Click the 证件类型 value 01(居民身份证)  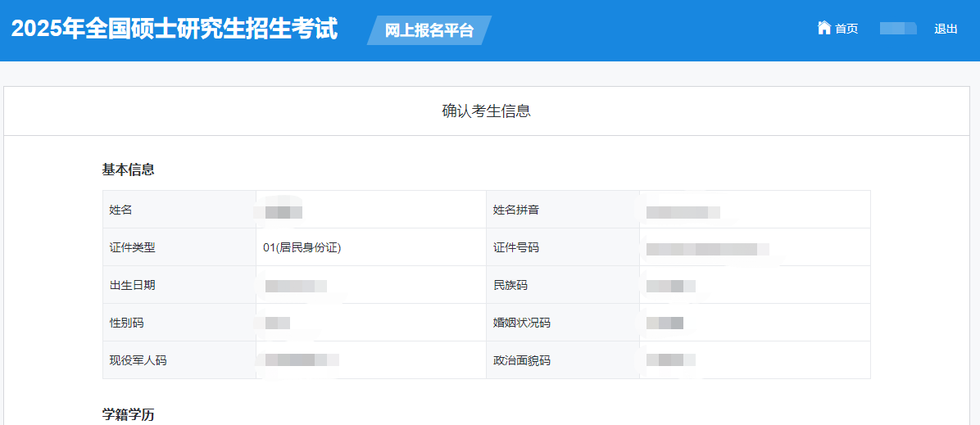(x=302, y=247)
